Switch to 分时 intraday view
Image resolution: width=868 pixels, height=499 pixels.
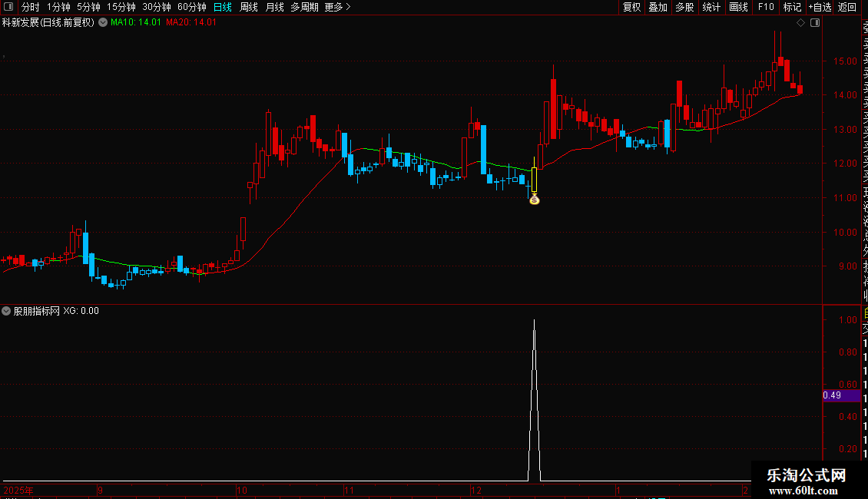tap(30, 7)
